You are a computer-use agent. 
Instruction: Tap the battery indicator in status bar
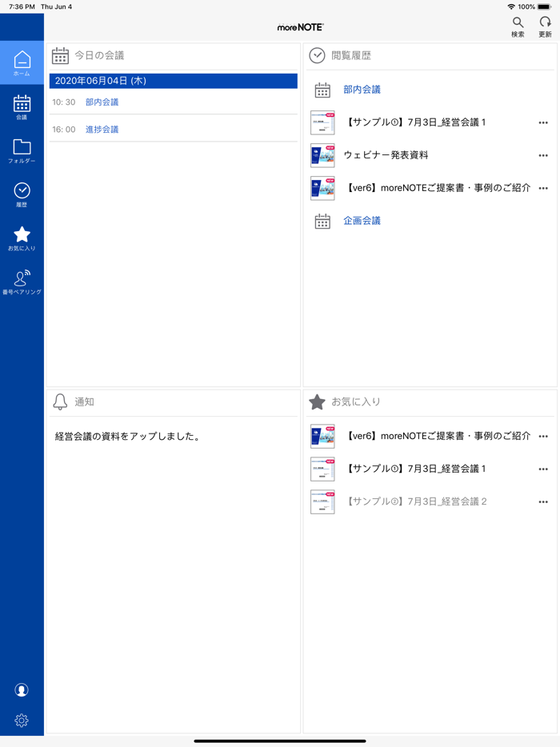[544, 6]
